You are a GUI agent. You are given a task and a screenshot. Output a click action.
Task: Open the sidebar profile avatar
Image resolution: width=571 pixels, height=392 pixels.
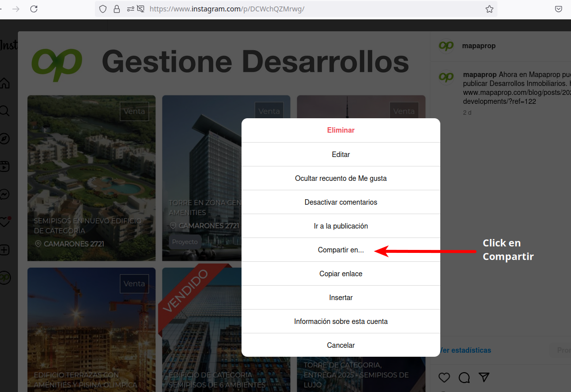[x=5, y=278]
